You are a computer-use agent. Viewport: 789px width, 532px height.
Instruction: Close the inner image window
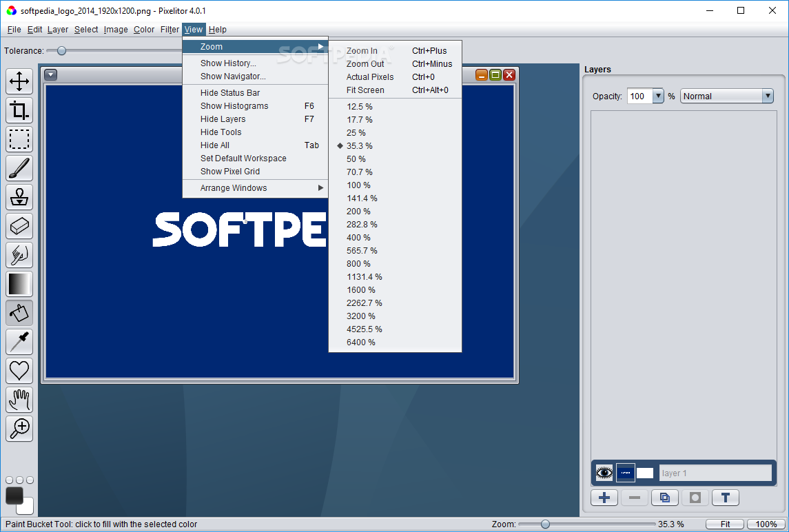click(x=509, y=75)
